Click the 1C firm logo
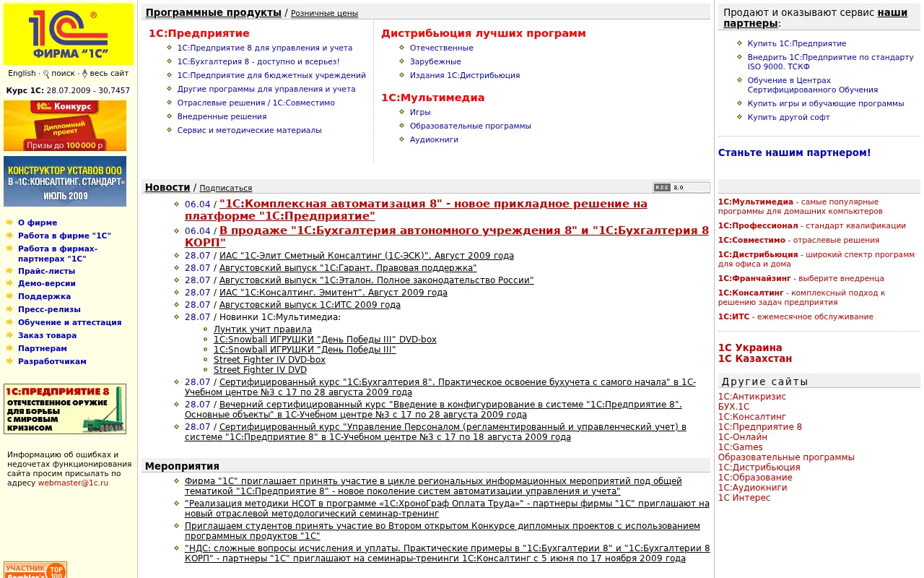Viewport: 924px width, 578px height. coord(69,35)
